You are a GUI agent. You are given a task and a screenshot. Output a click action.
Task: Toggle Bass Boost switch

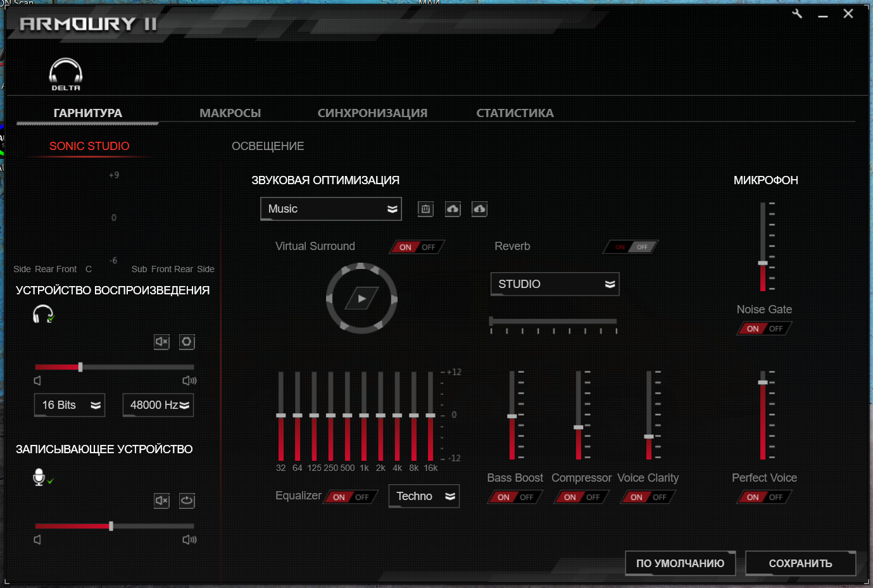click(515, 497)
